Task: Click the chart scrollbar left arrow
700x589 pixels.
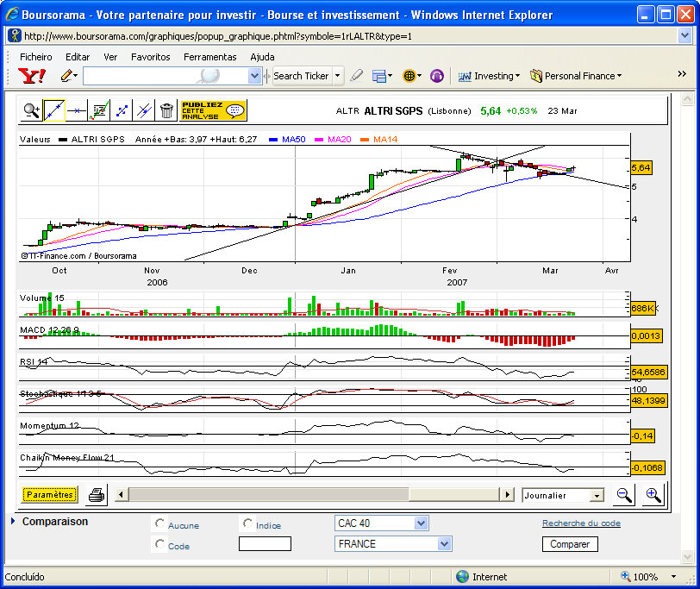Action: pos(121,495)
